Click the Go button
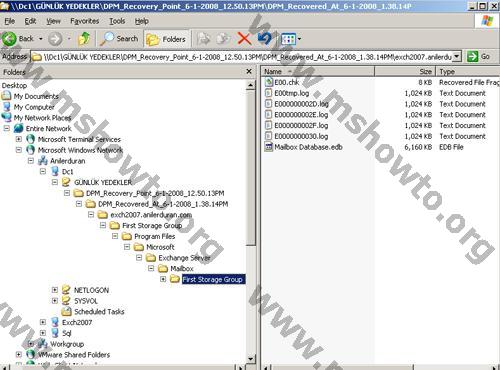500x370 pixels. pos(478,56)
